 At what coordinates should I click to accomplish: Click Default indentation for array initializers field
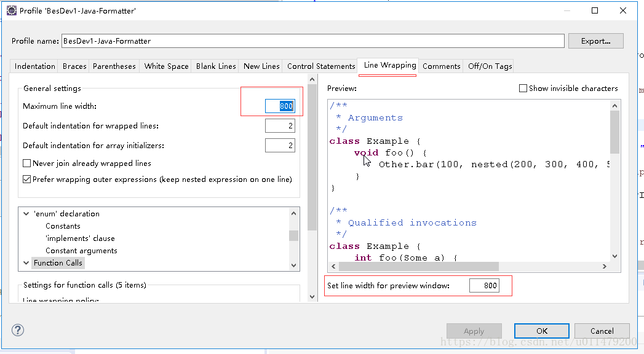coord(280,146)
